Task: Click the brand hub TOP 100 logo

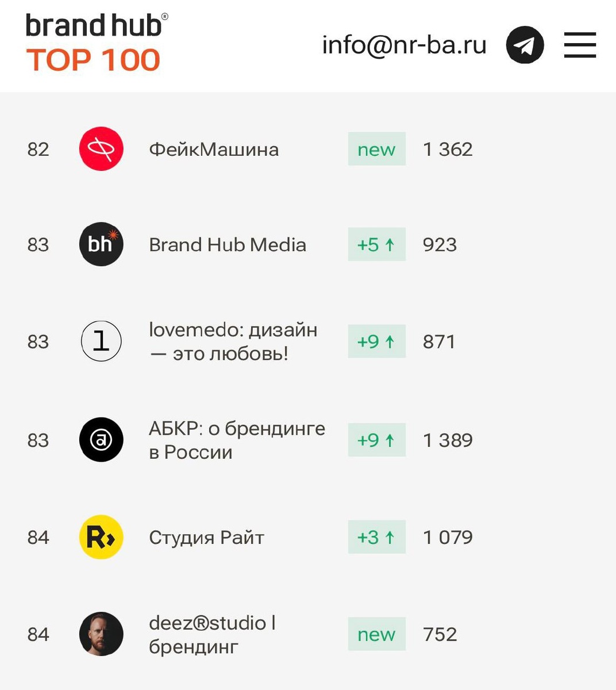Action: (x=97, y=44)
